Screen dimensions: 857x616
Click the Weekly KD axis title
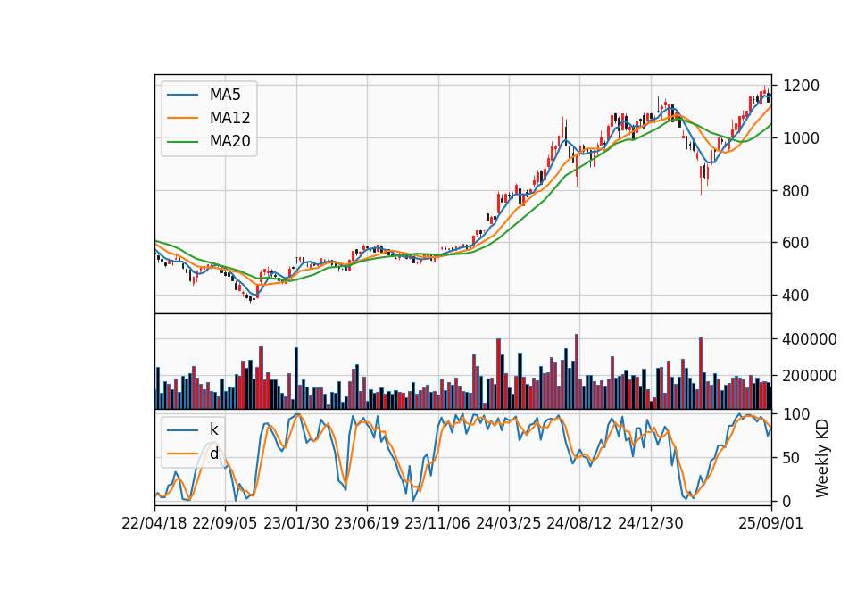coord(822,458)
